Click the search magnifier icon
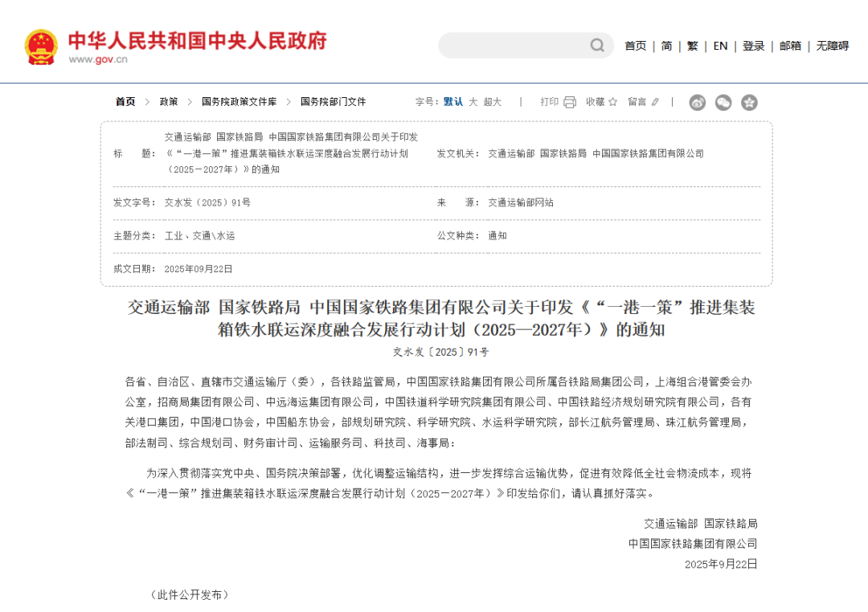The image size is (868, 612). point(596,45)
